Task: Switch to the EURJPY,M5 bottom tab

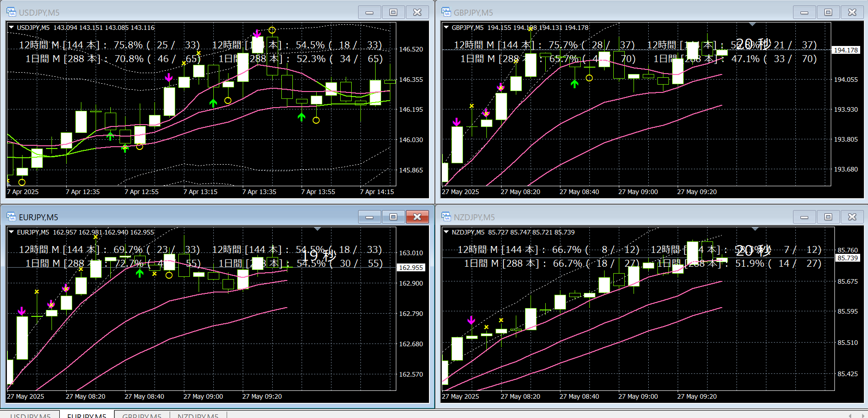Action: pyautogui.click(x=87, y=415)
